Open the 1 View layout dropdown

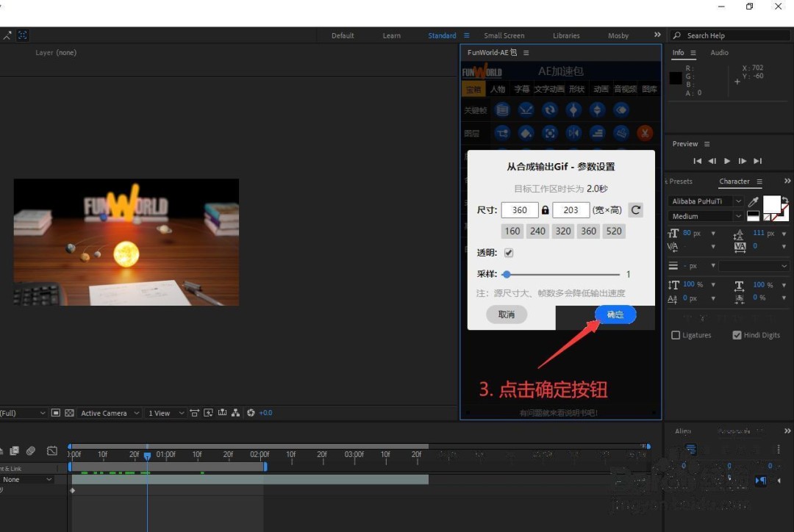165,413
